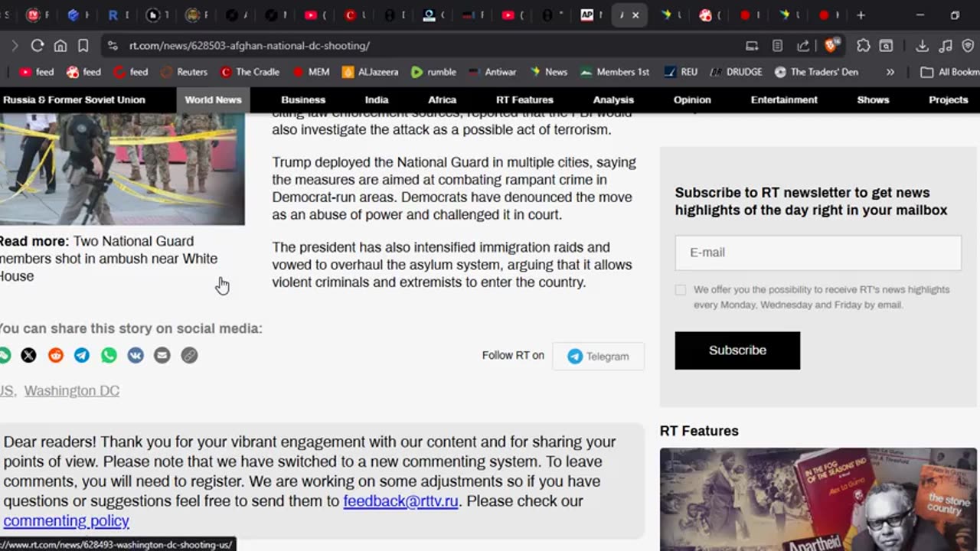The width and height of the screenshot is (980, 551).
Task: Select Russia & Former Soviet Union menu
Action: click(73, 99)
